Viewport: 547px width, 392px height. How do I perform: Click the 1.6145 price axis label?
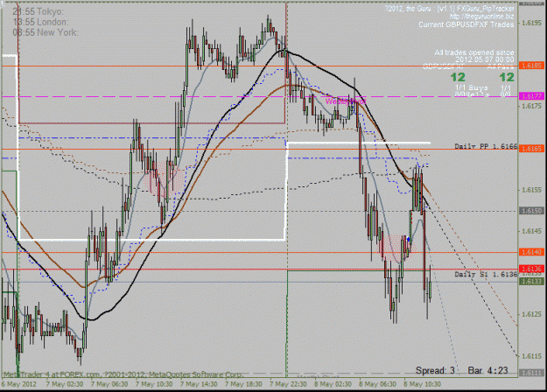click(531, 231)
